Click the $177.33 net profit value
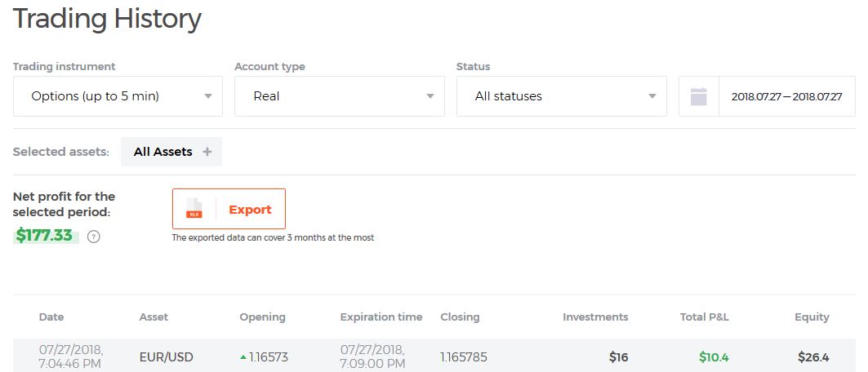The image size is (868, 372). coord(46,236)
